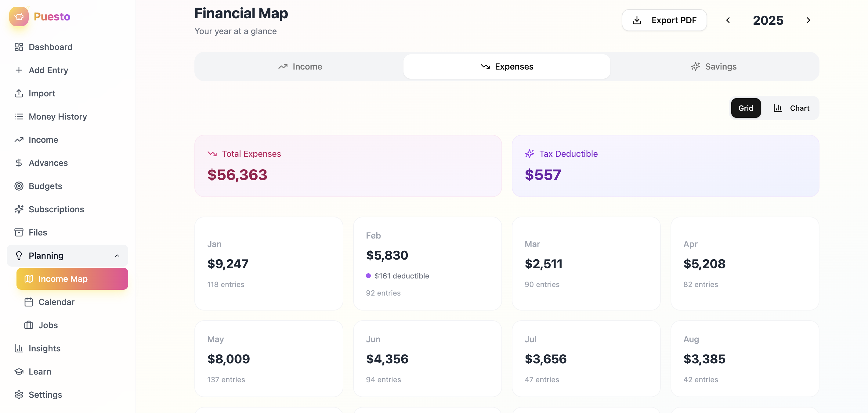This screenshot has height=413, width=868.
Task: Open Budgets via its target icon
Action: pyautogui.click(x=19, y=186)
